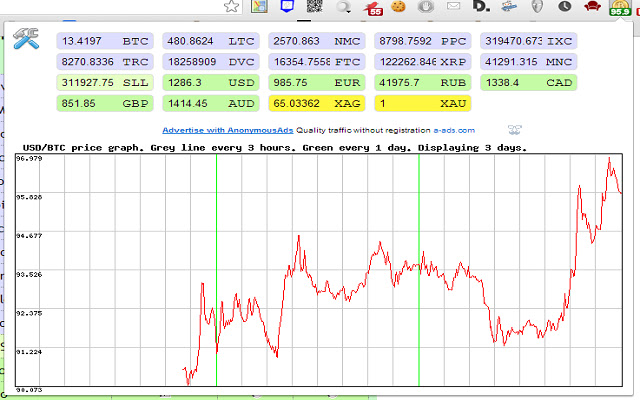Viewport: 640px width, 400px height.
Task: Click the small icon right of a-ads.com
Action: pyautogui.click(x=516, y=129)
